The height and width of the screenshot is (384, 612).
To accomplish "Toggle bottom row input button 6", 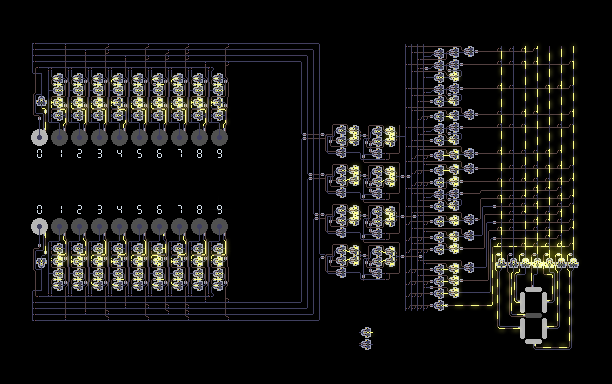I will (159, 226).
